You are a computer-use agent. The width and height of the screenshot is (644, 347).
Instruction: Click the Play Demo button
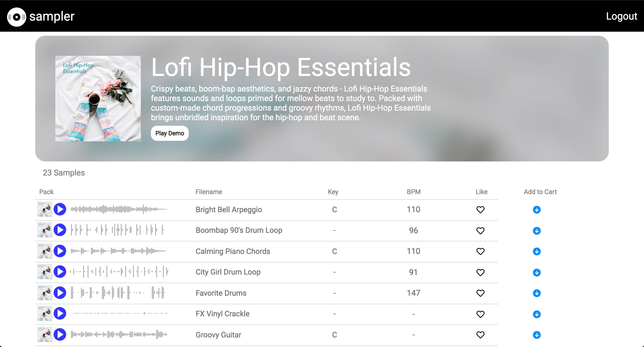pyautogui.click(x=170, y=133)
